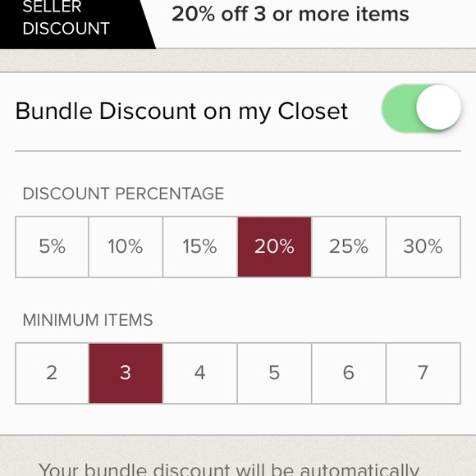Select the 10% discount percentage
The image size is (476, 476).
[x=126, y=246]
